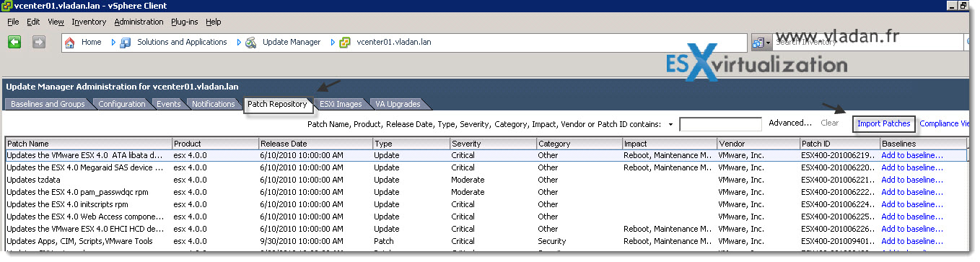Select row 'Updates the VMware ESX 4.0 ATA libata'
The image size is (980, 262).
coord(485,155)
